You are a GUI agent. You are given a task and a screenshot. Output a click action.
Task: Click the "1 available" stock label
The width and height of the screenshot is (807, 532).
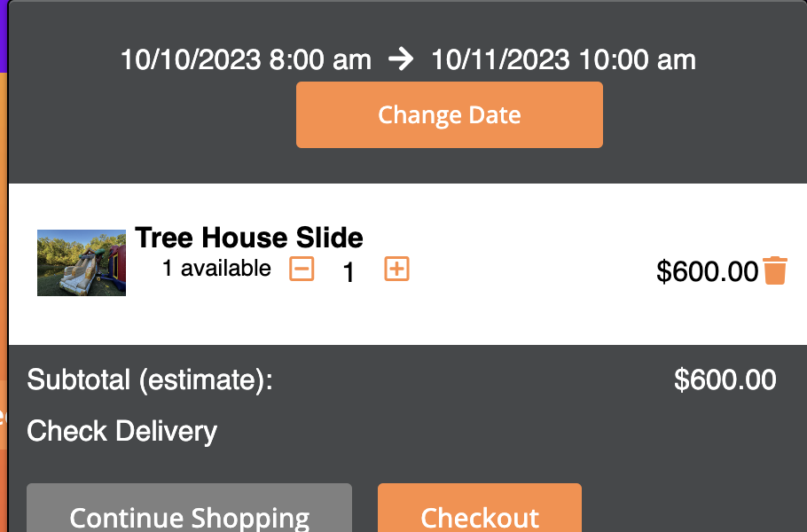(216, 269)
